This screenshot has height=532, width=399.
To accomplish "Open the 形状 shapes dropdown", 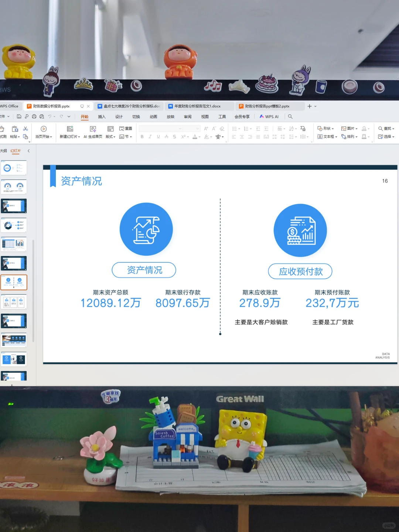I will click(326, 129).
